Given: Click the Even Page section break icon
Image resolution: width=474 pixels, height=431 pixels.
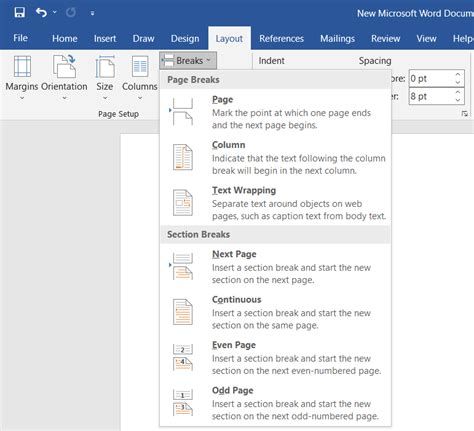Looking at the screenshot, I should (x=183, y=357).
